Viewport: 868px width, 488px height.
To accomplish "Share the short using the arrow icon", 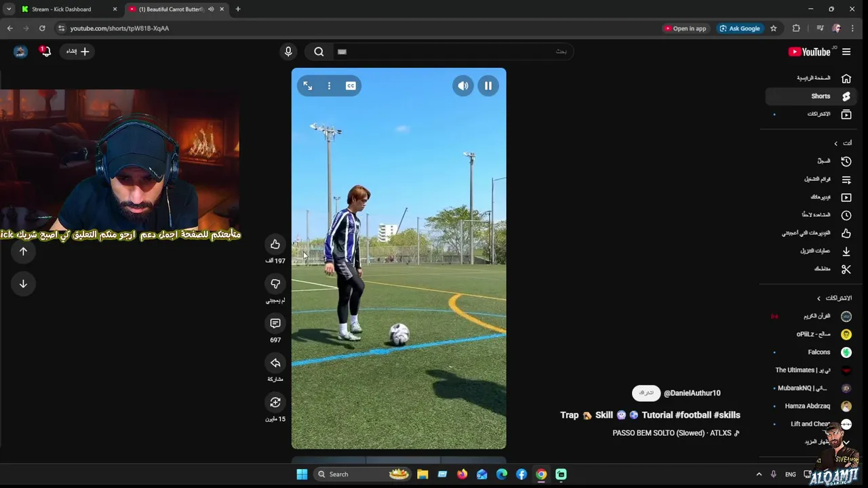I will tap(275, 363).
